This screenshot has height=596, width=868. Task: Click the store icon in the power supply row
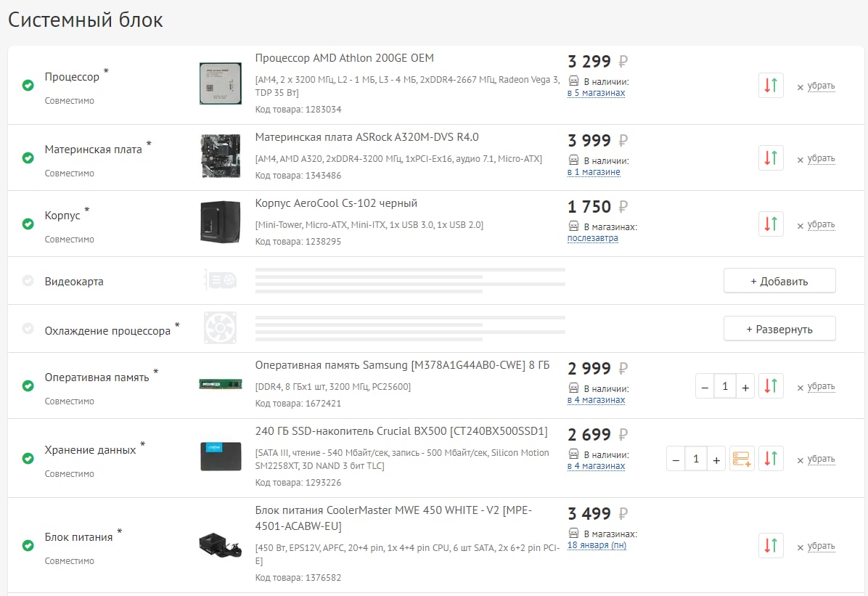point(573,534)
